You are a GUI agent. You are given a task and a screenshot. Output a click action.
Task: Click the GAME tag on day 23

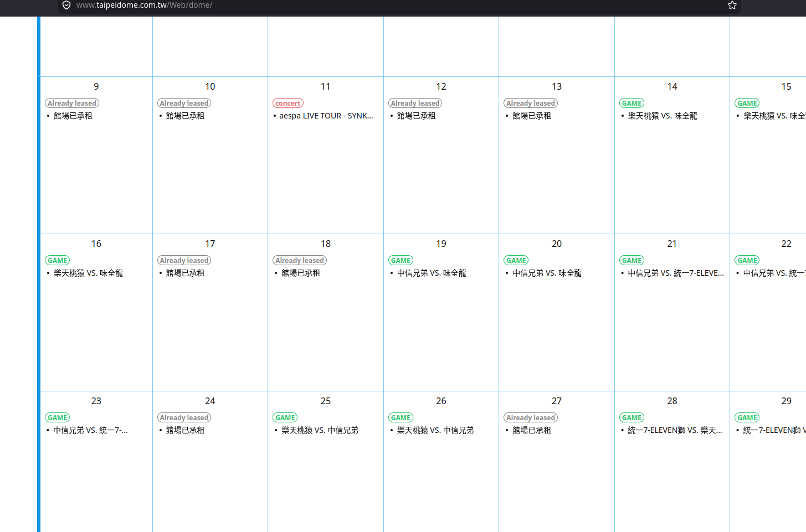(58, 417)
